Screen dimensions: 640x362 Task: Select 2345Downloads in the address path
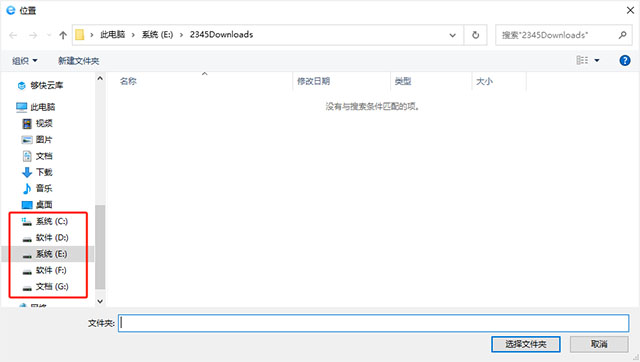pos(221,35)
